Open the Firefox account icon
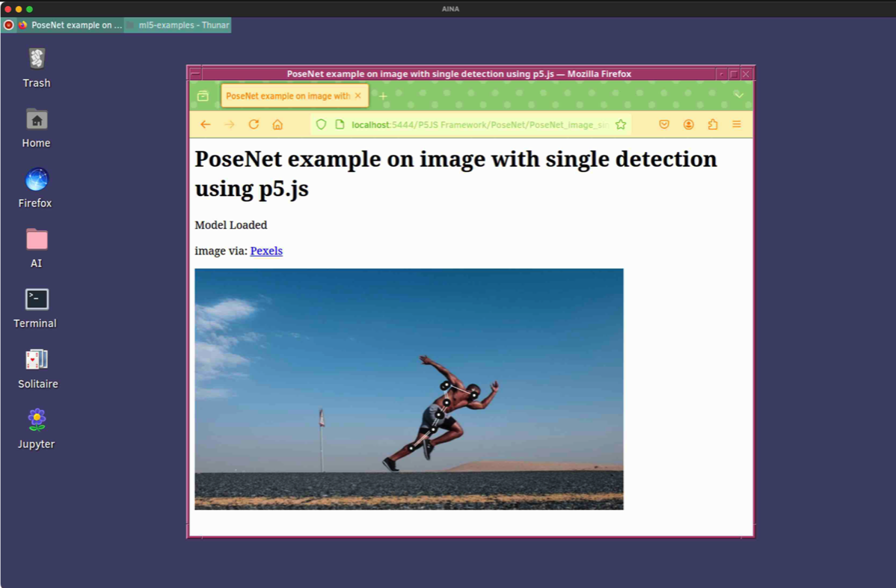 688,125
